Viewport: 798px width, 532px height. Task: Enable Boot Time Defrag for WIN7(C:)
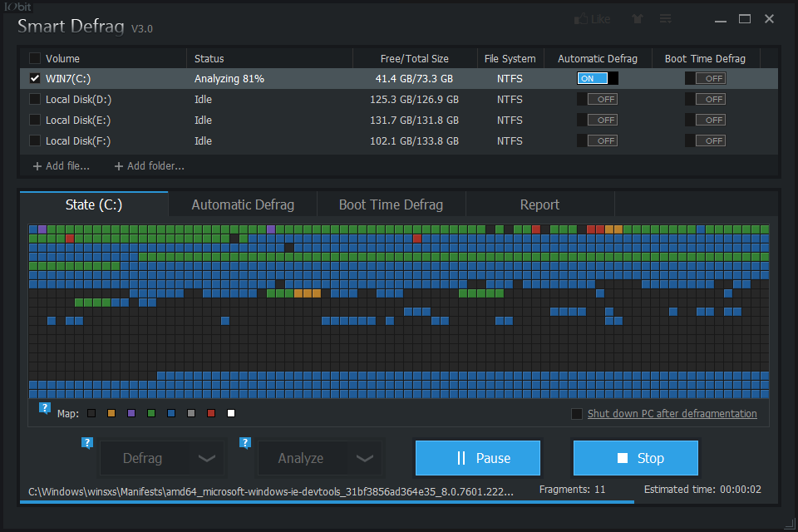click(706, 78)
